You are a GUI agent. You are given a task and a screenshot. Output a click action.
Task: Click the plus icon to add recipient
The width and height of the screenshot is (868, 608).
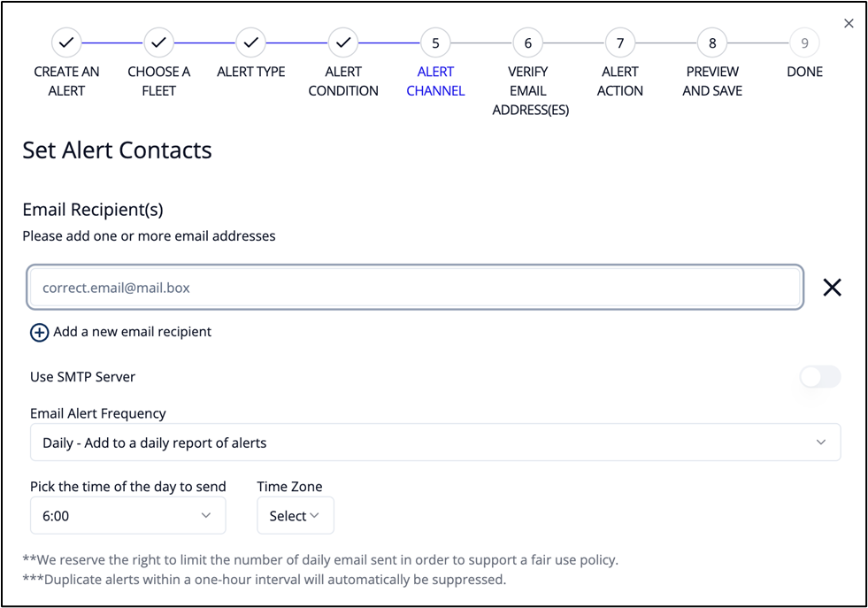[x=39, y=332]
